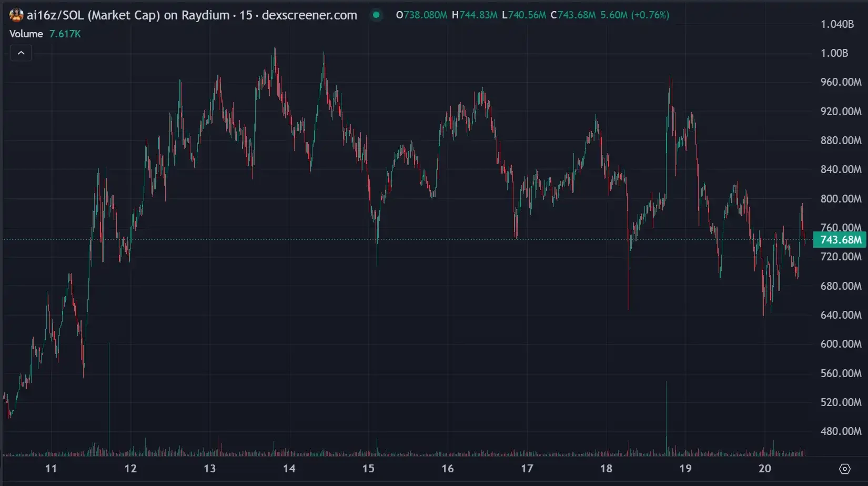Click the 480.00M label on price axis
Viewport: 868px width, 486px height.
click(x=841, y=431)
